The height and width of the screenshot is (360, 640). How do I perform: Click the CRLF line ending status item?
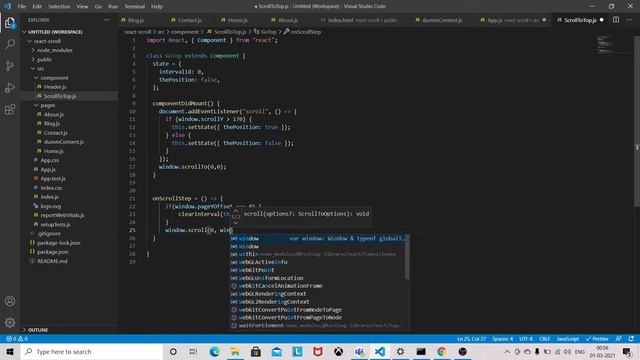click(x=544, y=339)
